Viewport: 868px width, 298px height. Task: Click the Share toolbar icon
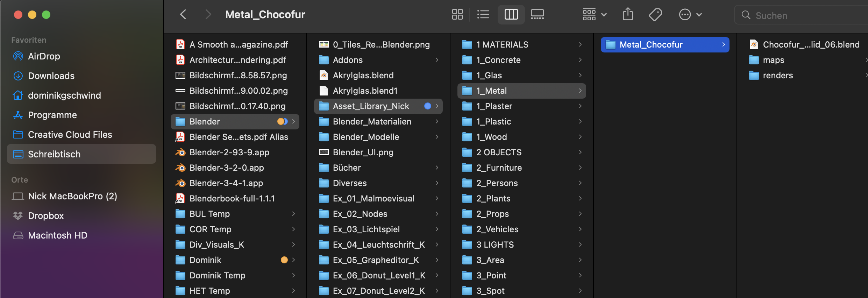(x=628, y=14)
